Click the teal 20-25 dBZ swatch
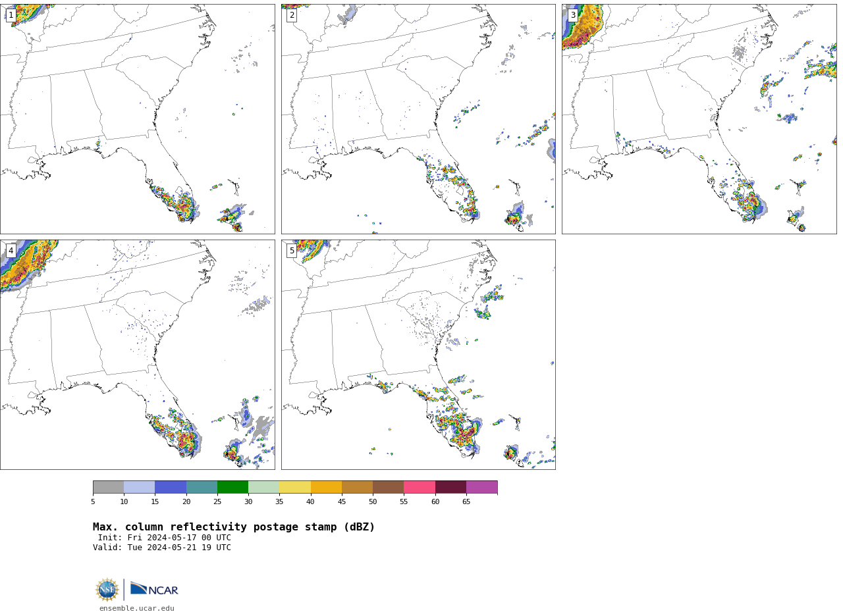The height and width of the screenshot is (616, 843). (202, 487)
